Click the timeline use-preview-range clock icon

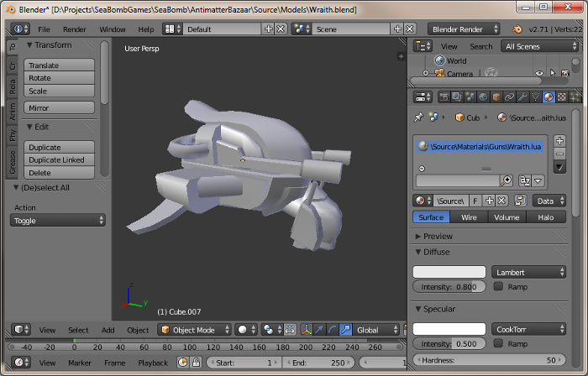[x=182, y=363]
